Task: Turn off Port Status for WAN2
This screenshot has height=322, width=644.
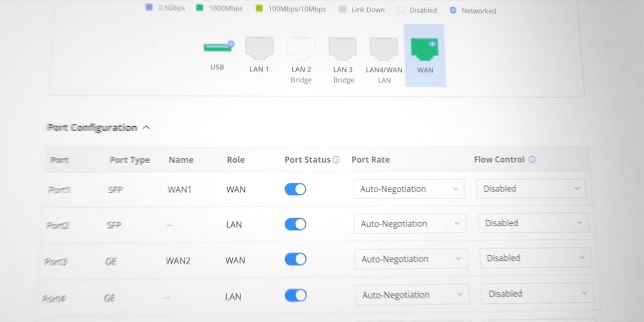Action: [x=295, y=259]
